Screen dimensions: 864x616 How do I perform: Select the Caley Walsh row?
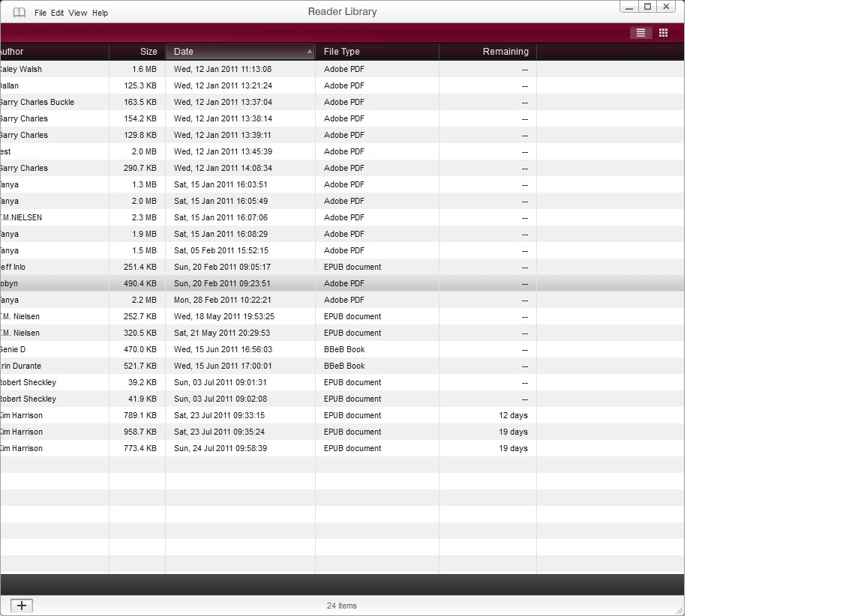click(342, 70)
